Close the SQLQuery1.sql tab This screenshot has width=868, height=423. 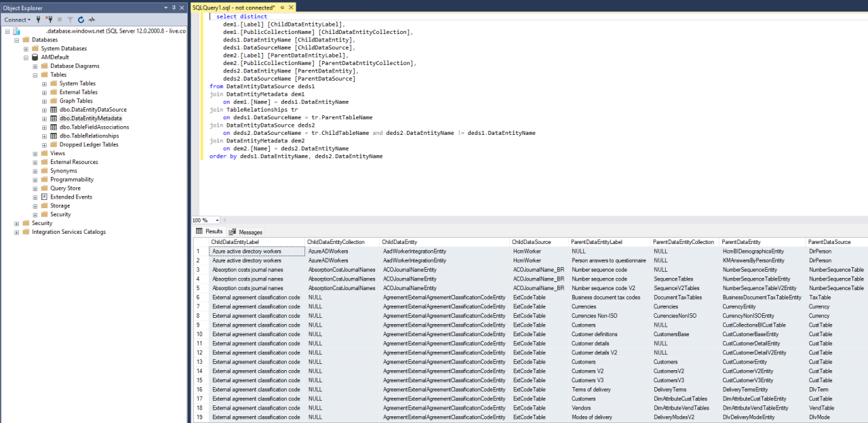[290, 7]
